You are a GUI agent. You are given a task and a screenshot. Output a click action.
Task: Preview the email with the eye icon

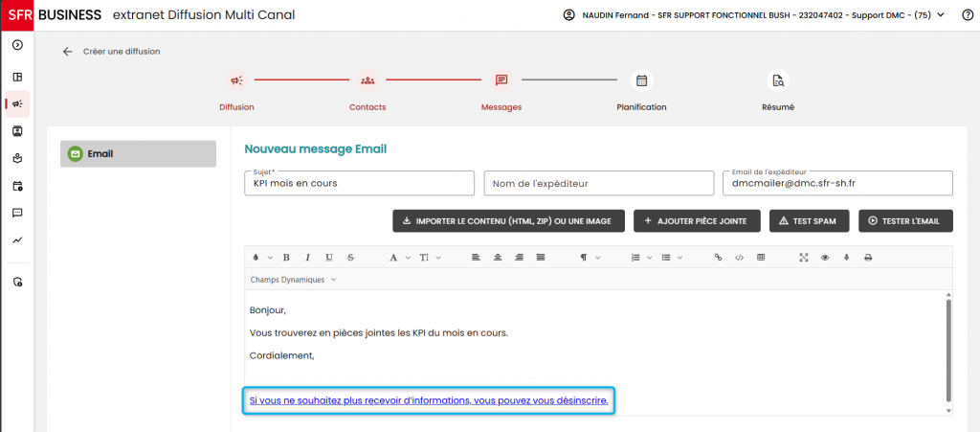tap(825, 258)
